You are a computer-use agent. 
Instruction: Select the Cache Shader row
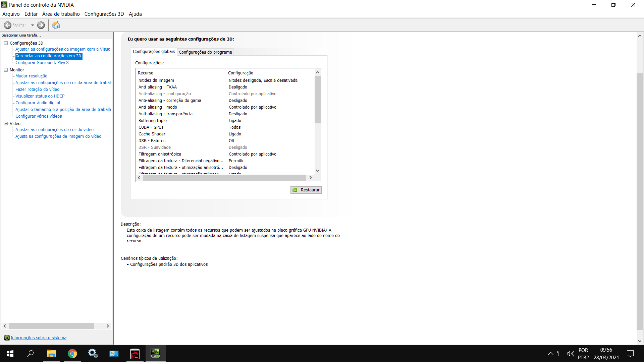225,134
